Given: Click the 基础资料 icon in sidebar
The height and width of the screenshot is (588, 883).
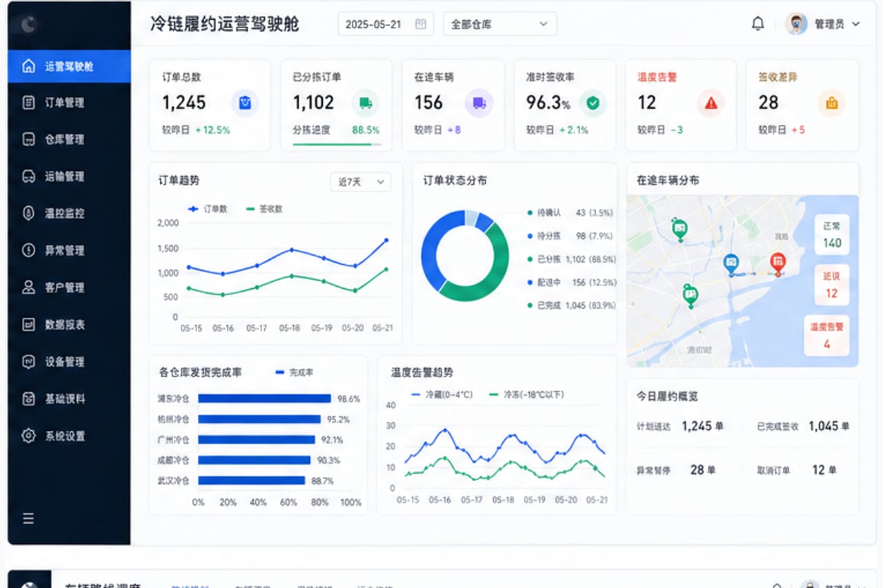Looking at the screenshot, I should point(28,398).
